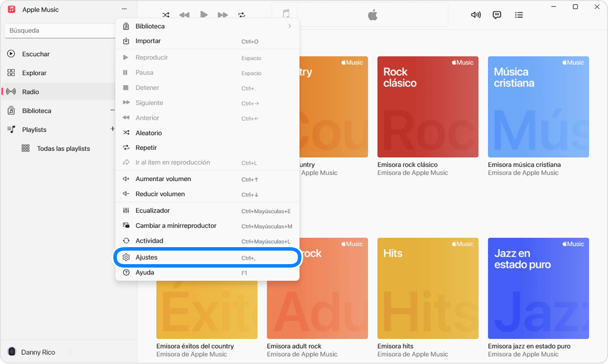
Task: Choose Importar from the menu
Action: pyautogui.click(x=207, y=41)
